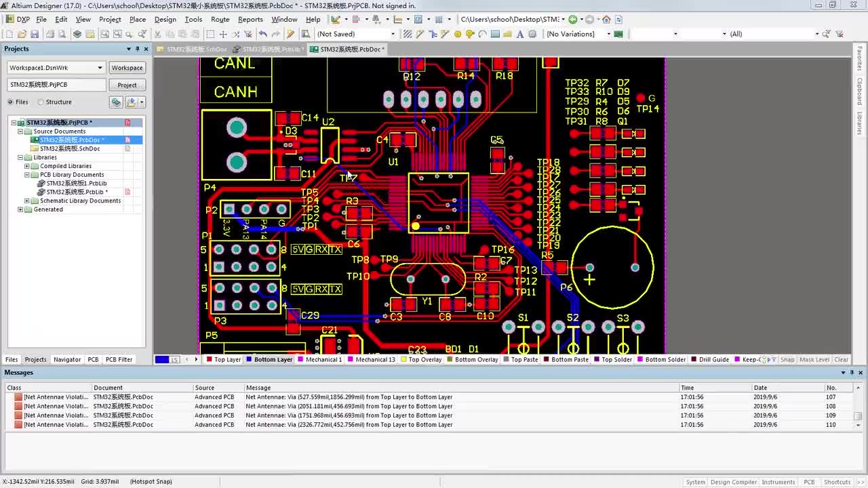Click the Place Component chip icon

point(532,34)
